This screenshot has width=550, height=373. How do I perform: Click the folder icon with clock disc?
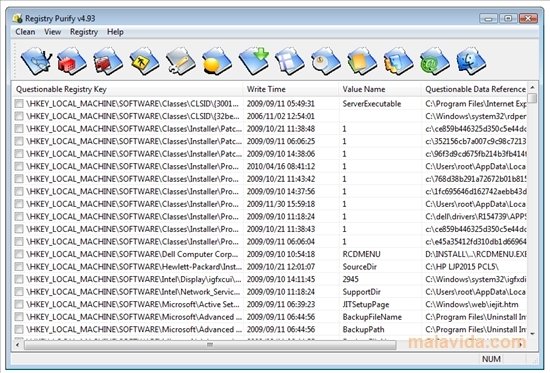point(326,61)
